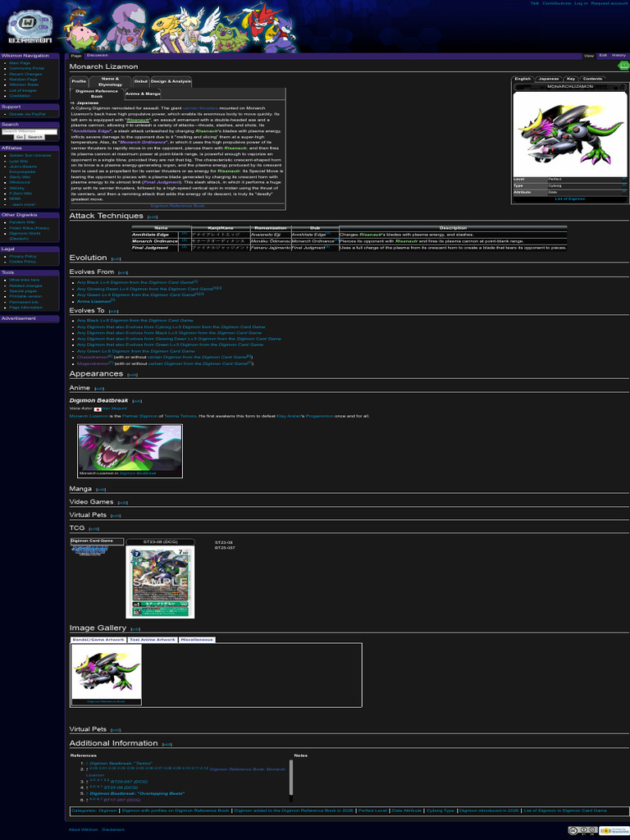The image size is (630, 840).
Task: Open the List of Digimon infobox link
Action: [x=570, y=199]
